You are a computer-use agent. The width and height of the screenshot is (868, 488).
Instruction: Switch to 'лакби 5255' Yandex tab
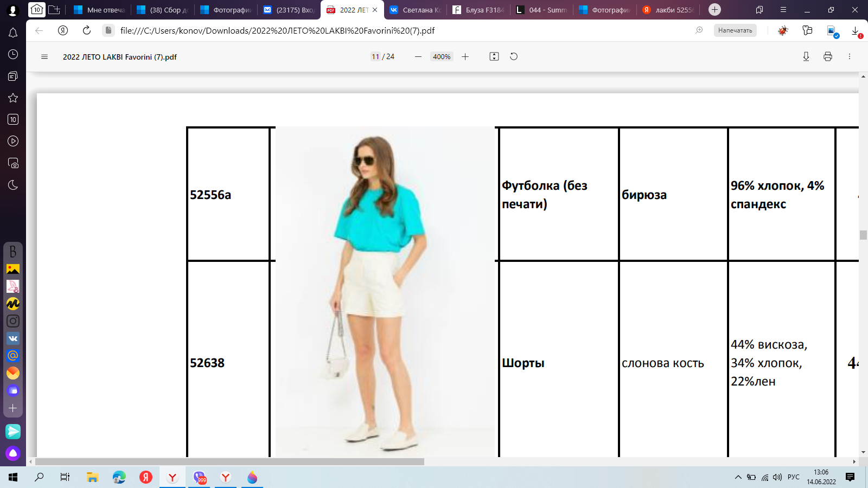[x=667, y=10]
